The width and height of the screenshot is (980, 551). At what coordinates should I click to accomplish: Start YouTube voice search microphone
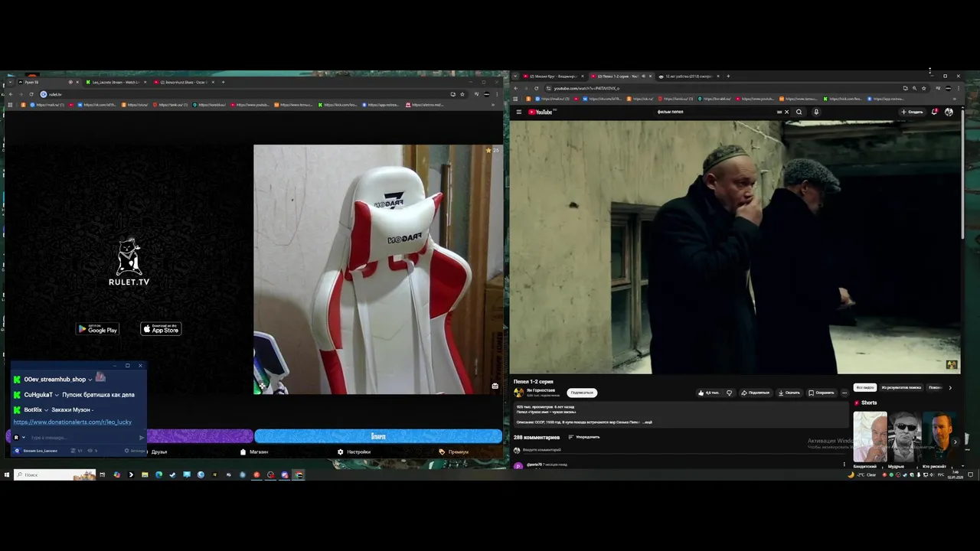click(816, 112)
